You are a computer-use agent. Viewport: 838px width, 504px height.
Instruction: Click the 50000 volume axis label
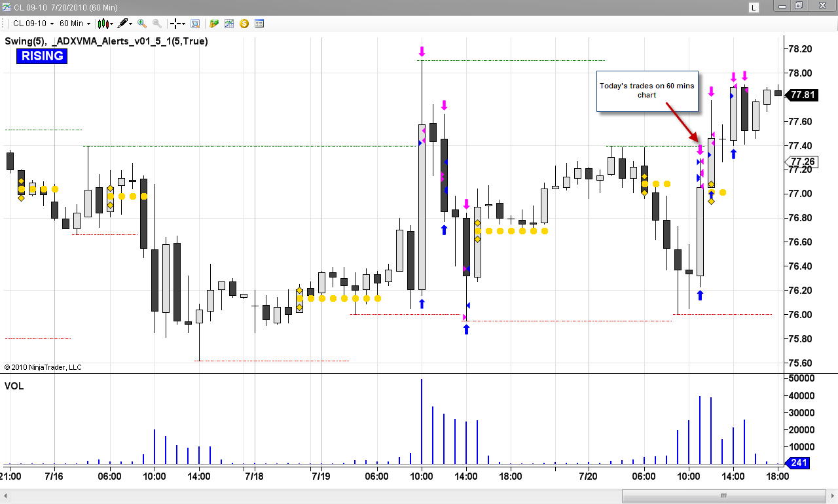801,378
